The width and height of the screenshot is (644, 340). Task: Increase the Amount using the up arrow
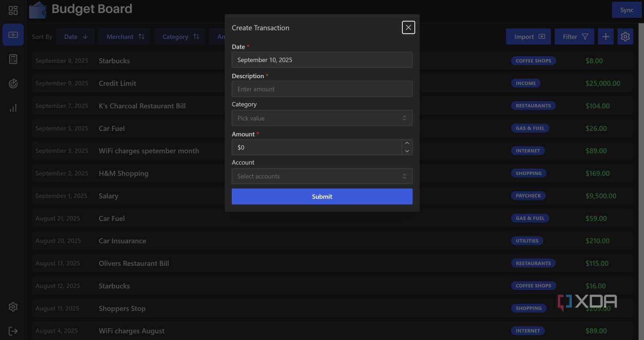click(407, 143)
